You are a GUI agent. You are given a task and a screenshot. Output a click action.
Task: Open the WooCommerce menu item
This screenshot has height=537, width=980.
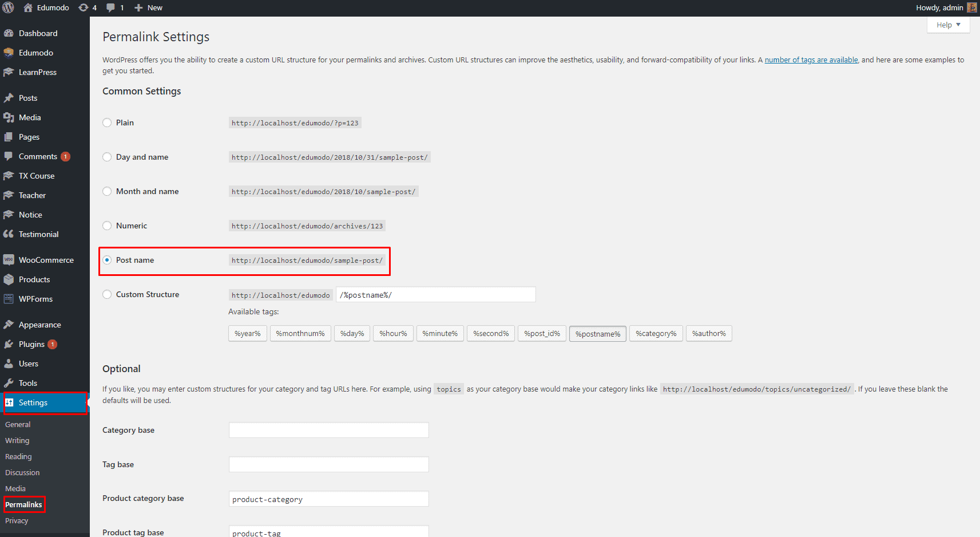[46, 260]
